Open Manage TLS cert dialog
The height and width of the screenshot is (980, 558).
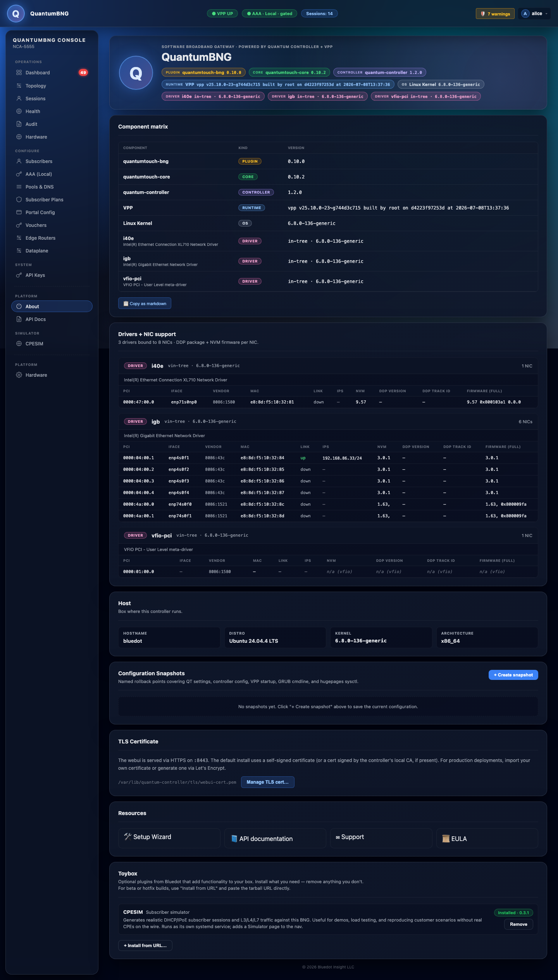coord(267,782)
